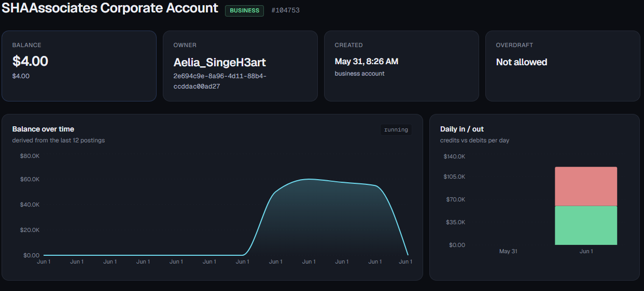The height and width of the screenshot is (291, 644).
Task: Select the account number #104753
Action: [285, 10]
